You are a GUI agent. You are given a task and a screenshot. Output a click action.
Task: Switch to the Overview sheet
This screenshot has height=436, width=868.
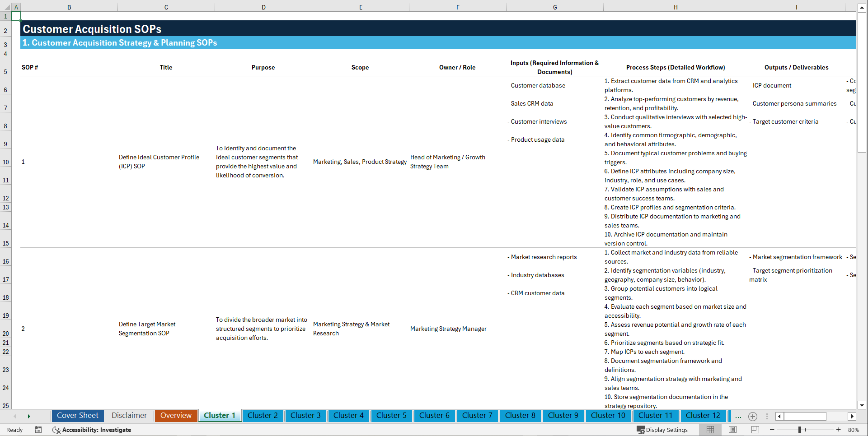(176, 416)
